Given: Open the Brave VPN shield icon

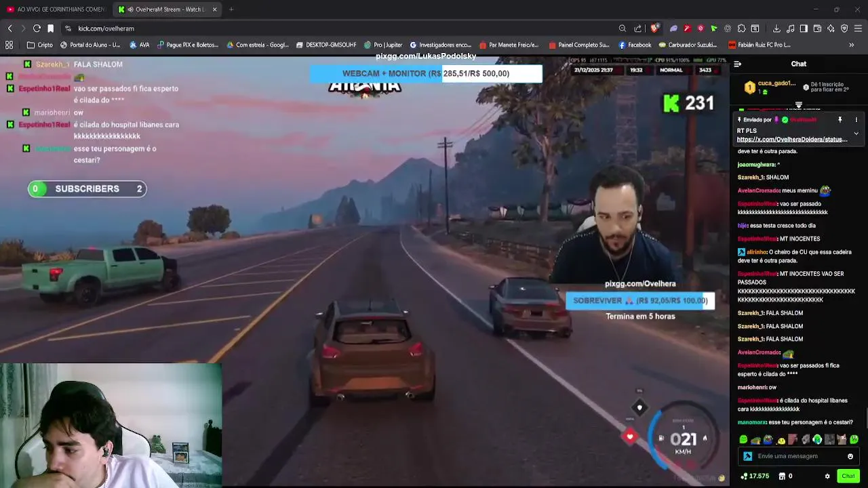Looking at the screenshot, I should click(x=844, y=28).
